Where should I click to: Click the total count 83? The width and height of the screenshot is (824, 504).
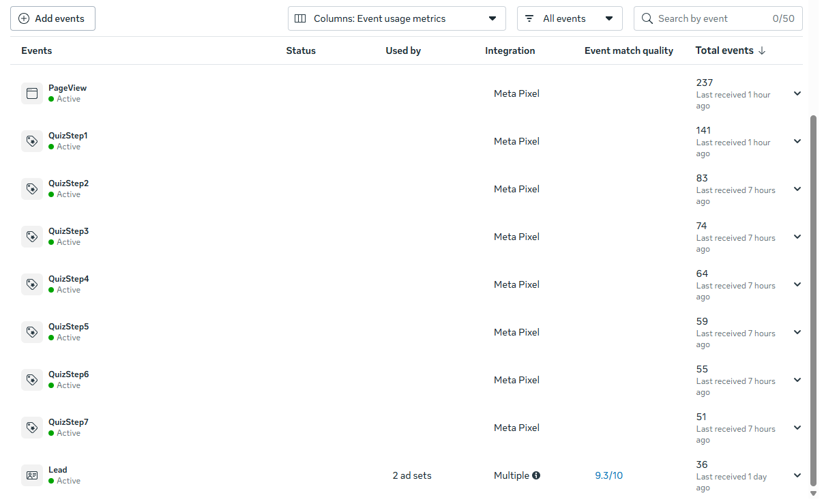(702, 178)
